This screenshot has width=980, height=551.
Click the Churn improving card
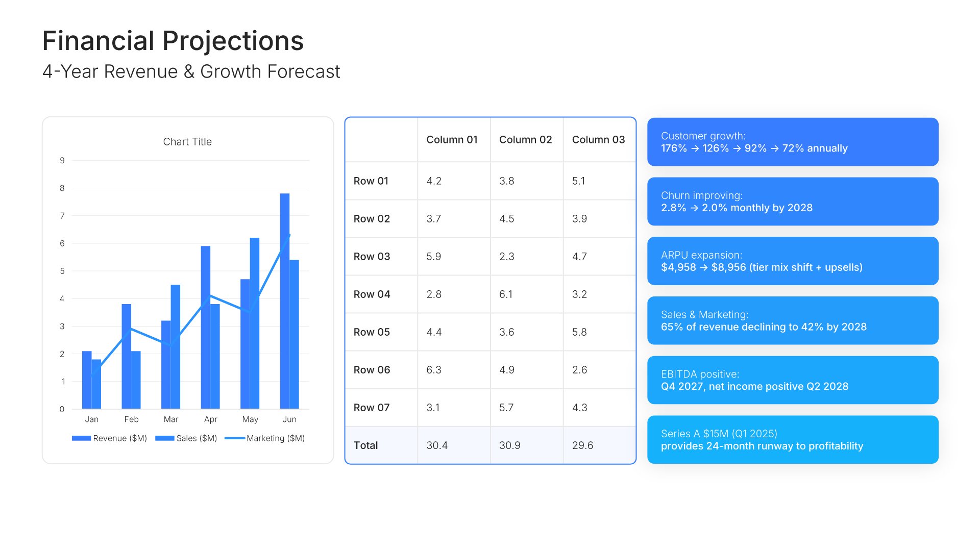(x=792, y=202)
